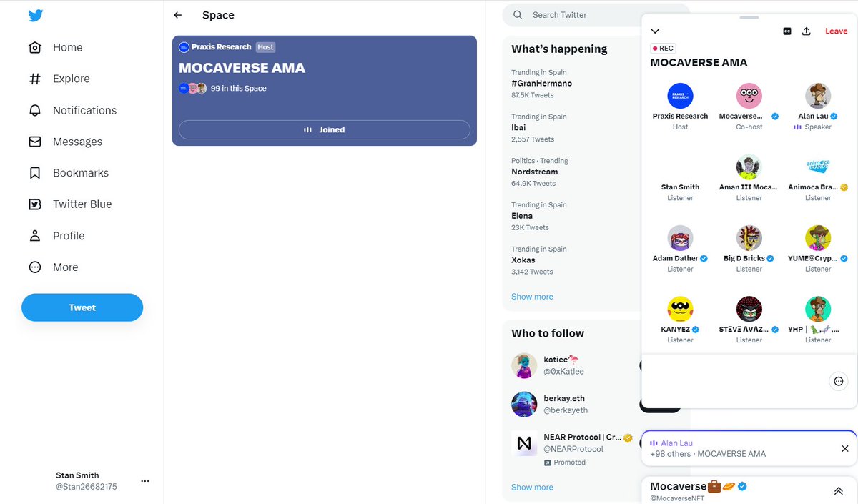858x504 pixels.
Task: Expand the Mocaverse panel double chevron
Action: click(839, 491)
